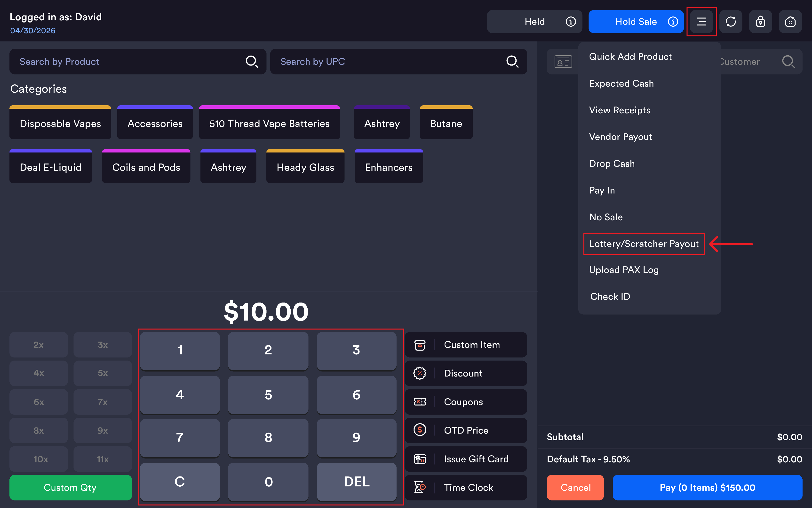Tap keypad number 5
This screenshot has height=508, width=812.
(x=268, y=395)
